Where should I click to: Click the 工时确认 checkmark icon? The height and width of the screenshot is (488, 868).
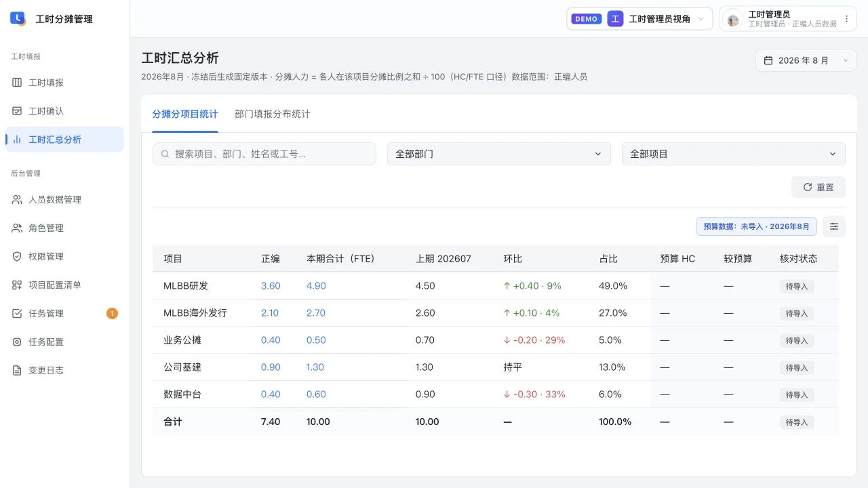click(x=17, y=111)
